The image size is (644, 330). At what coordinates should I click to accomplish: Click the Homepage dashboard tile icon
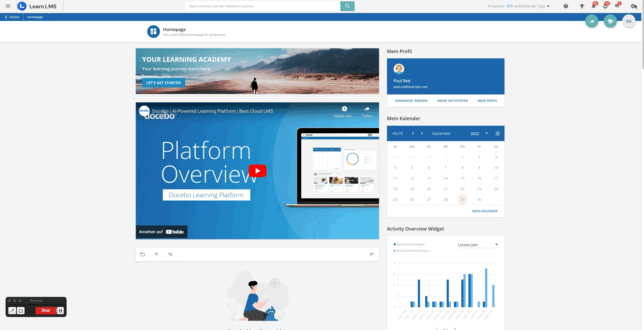point(153,32)
